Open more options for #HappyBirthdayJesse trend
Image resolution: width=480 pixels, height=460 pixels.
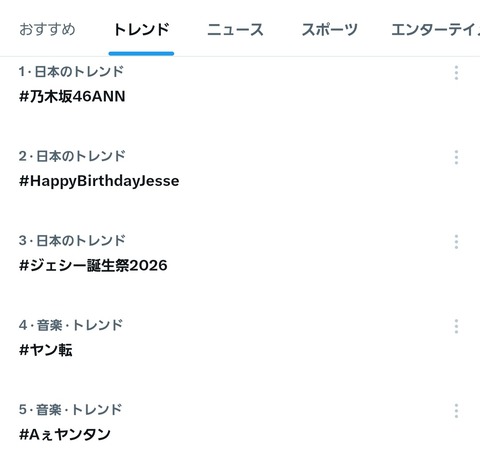[456, 157]
